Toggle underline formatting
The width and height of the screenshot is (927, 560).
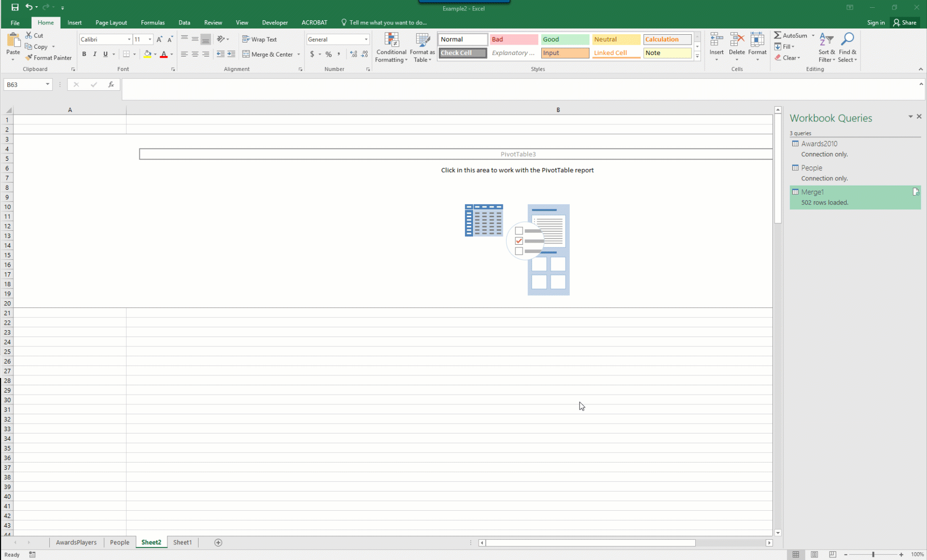105,54
